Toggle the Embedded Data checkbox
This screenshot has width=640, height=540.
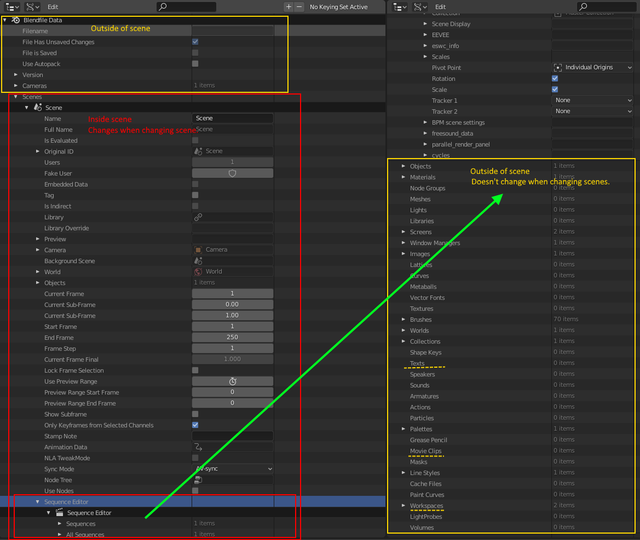pos(195,184)
